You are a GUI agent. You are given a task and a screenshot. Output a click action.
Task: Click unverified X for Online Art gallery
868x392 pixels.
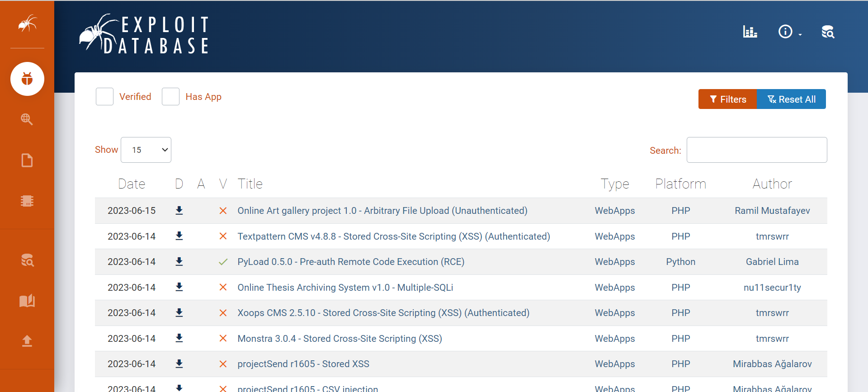point(223,211)
